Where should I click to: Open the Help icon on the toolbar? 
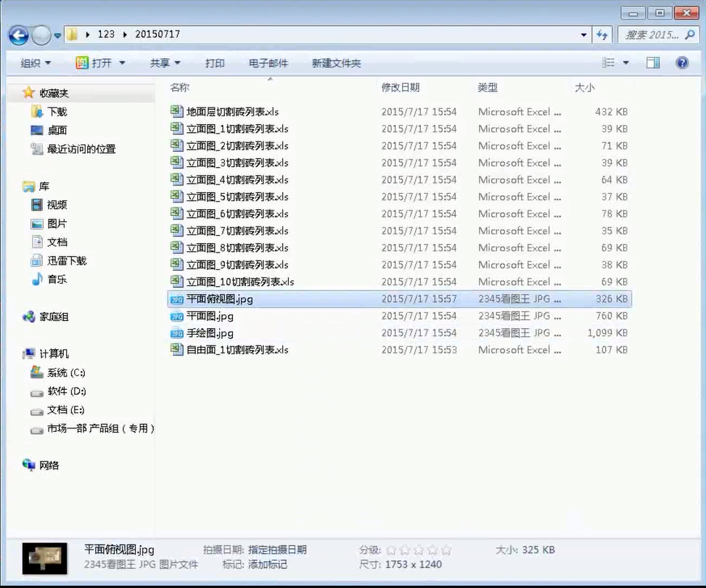tap(682, 63)
